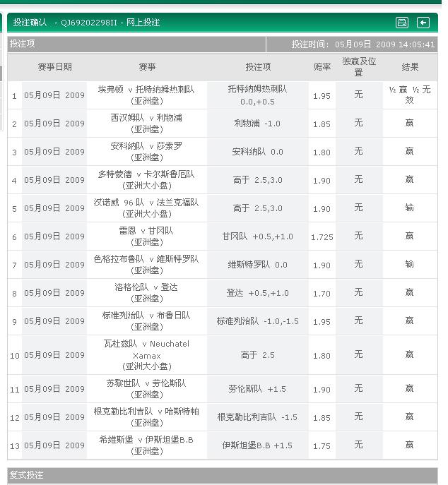The height and width of the screenshot is (485, 448).
Task: Select the 投注项 column header
Action: pyautogui.click(x=258, y=67)
